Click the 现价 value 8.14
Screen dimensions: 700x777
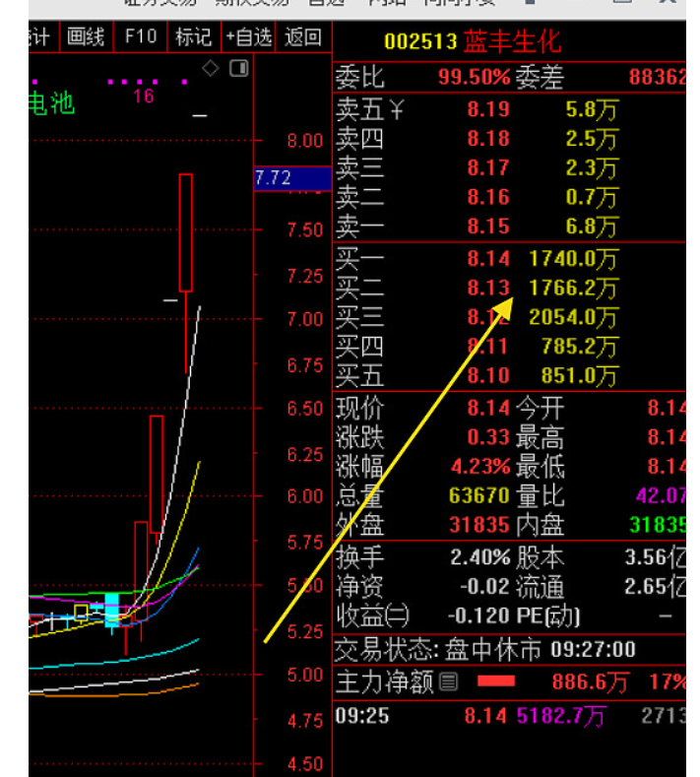(488, 409)
